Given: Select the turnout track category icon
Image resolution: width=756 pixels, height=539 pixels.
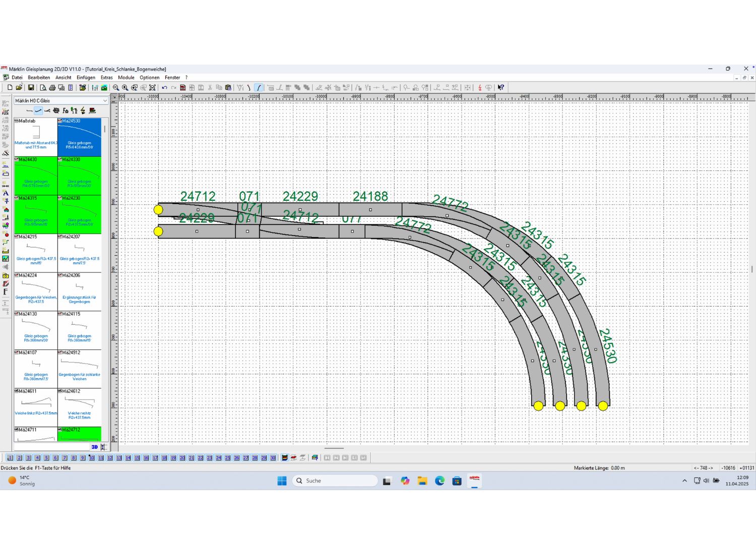Looking at the screenshot, I should click(47, 110).
